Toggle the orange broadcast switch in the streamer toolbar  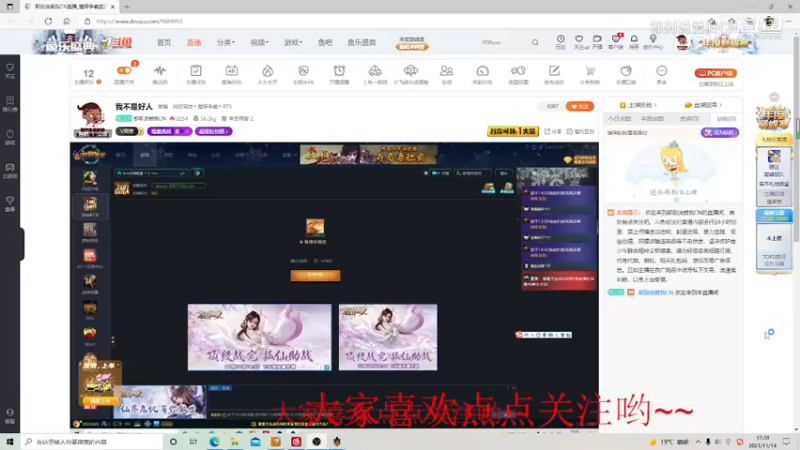point(124,70)
